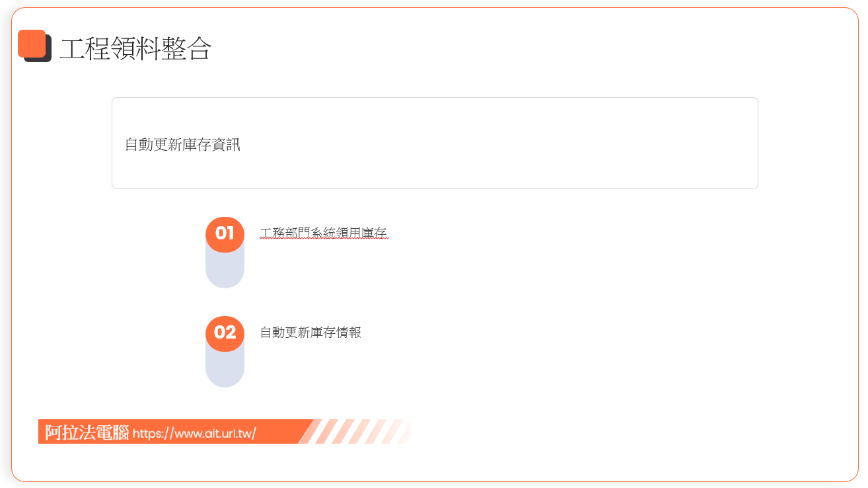Open the https://www.ait.url.tw/ link
Viewport: 868px width, 488px height.
click(194, 434)
